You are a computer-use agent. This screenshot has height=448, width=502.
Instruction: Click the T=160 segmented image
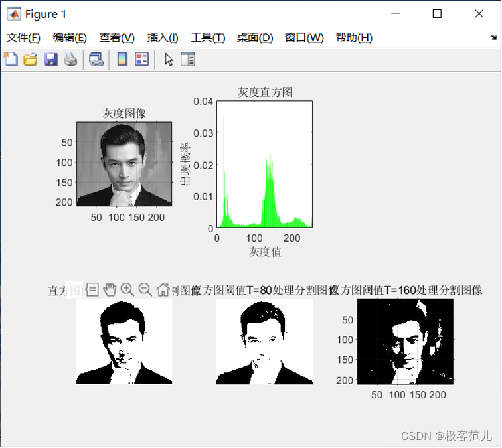[x=405, y=341]
